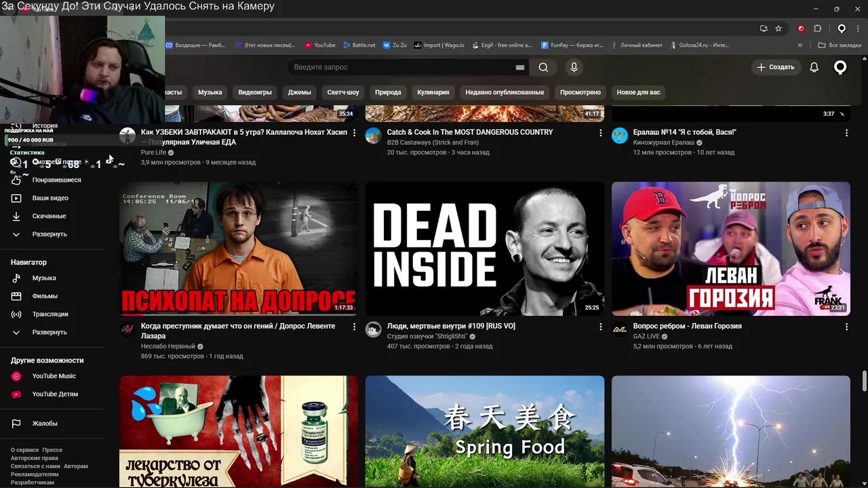
Task: Select the Видеоигры filter chip
Action: coord(255,92)
